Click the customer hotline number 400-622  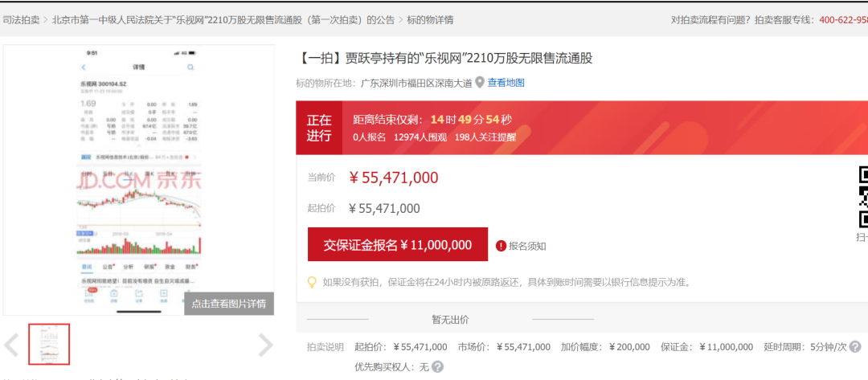point(844,20)
